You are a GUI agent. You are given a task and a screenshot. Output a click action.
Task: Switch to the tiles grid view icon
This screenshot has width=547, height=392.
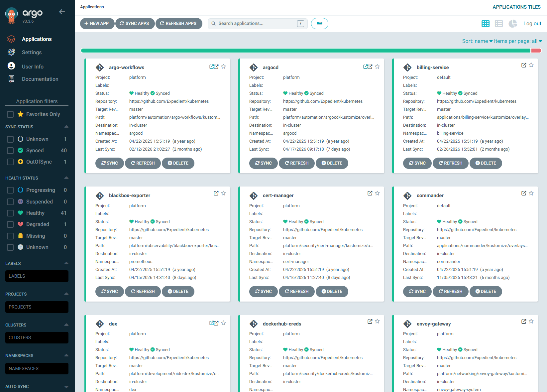[x=485, y=24]
